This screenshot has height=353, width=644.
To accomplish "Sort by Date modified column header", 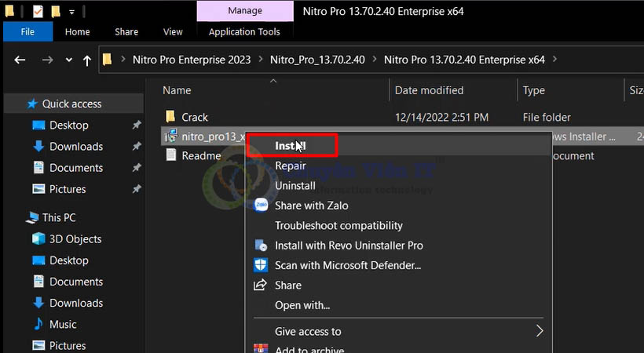I will click(429, 90).
